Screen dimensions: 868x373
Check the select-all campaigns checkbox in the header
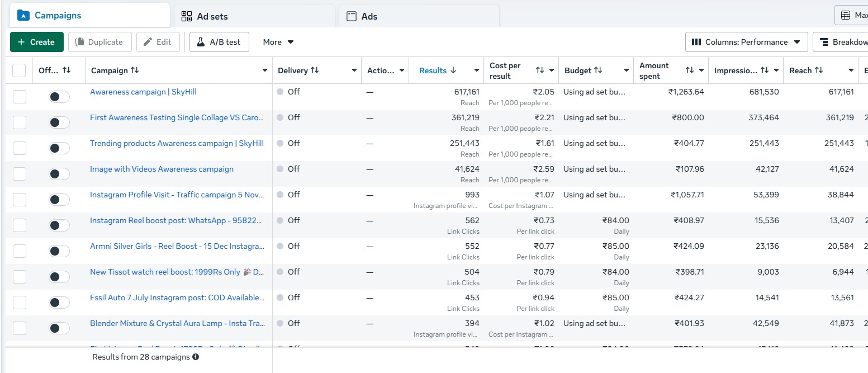point(19,70)
